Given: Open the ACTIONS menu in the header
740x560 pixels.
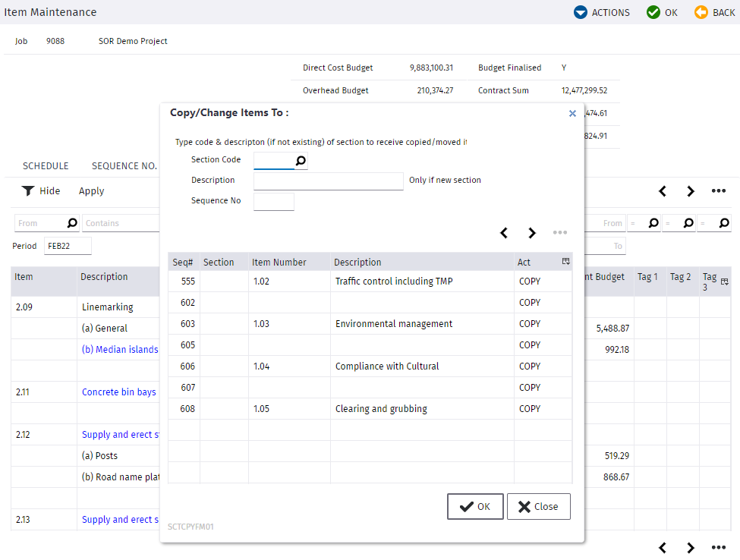Looking at the screenshot, I should click(x=601, y=12).
